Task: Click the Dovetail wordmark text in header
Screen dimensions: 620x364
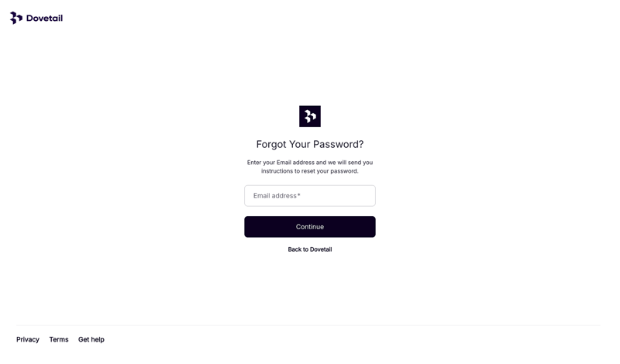Action: [44, 18]
